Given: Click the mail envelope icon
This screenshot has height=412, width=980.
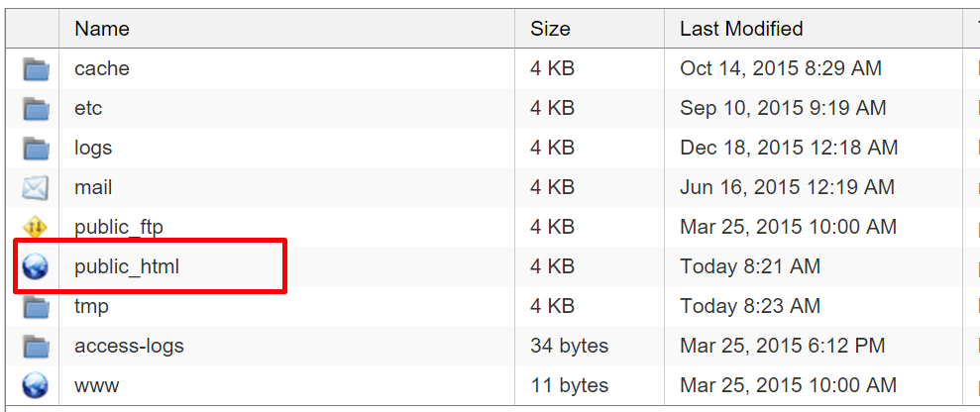Looking at the screenshot, I should tap(36, 188).
